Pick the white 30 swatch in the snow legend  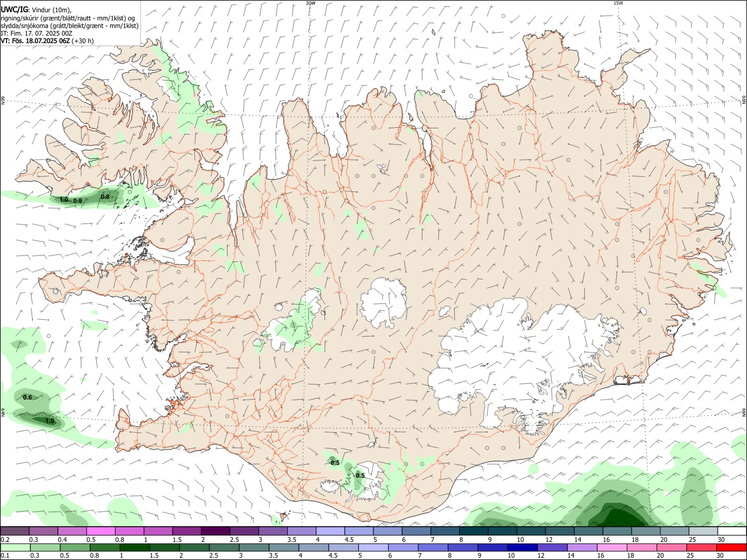pyautogui.click(x=732, y=531)
